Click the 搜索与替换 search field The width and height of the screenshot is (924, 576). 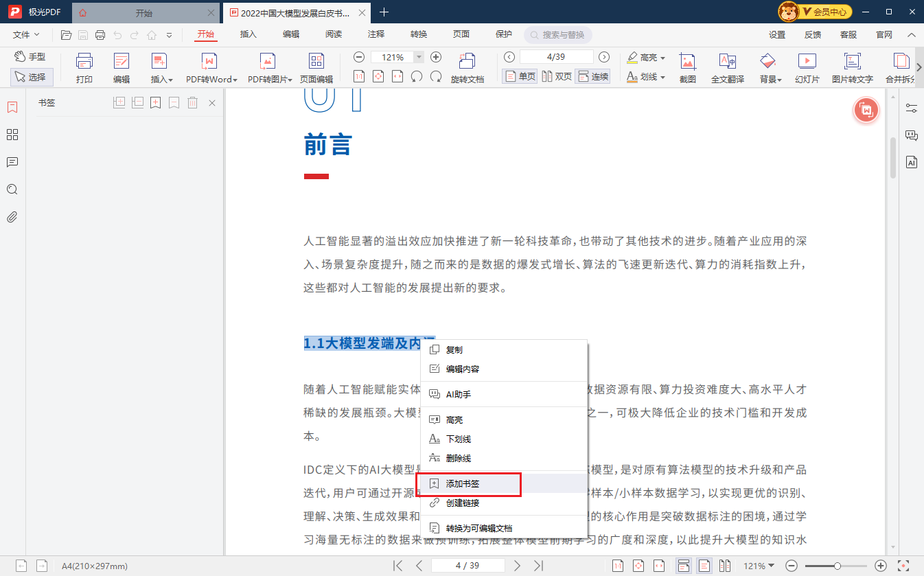558,35
